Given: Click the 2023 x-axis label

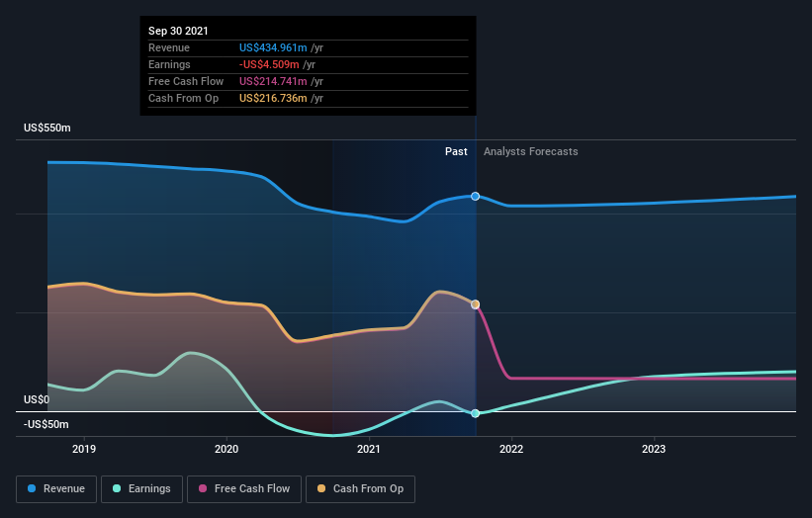Looking at the screenshot, I should (654, 449).
